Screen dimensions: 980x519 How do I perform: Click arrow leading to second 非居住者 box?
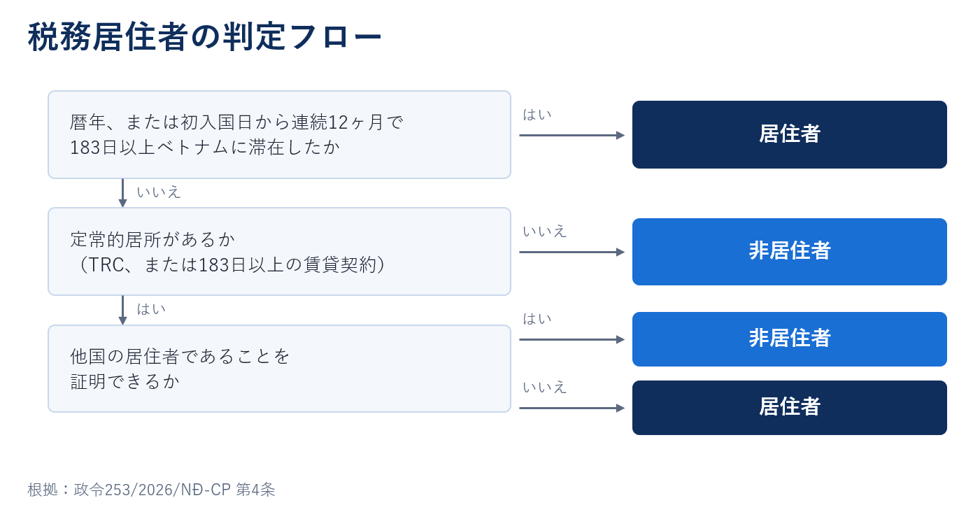click(572, 339)
